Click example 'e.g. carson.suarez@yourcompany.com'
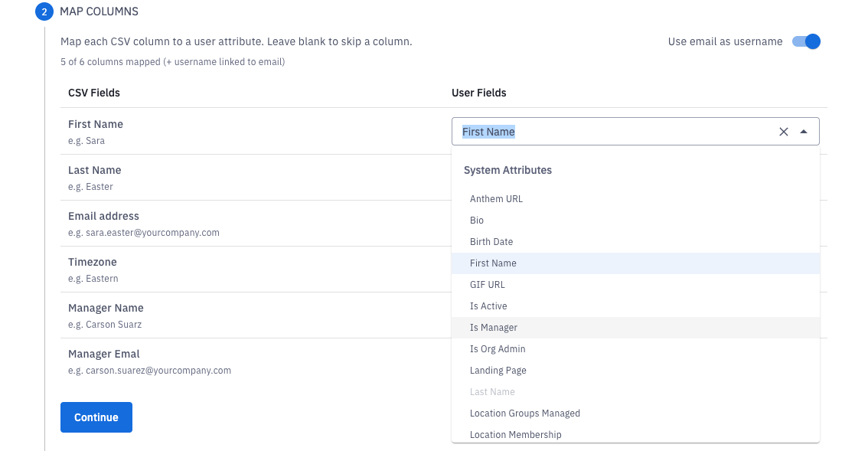Image resolution: width=868 pixels, height=451 pixels. pyautogui.click(x=149, y=371)
